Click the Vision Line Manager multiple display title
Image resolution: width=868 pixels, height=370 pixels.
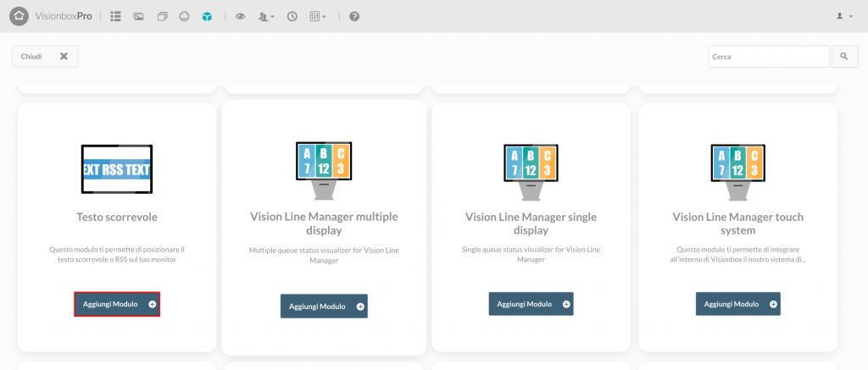(x=324, y=224)
